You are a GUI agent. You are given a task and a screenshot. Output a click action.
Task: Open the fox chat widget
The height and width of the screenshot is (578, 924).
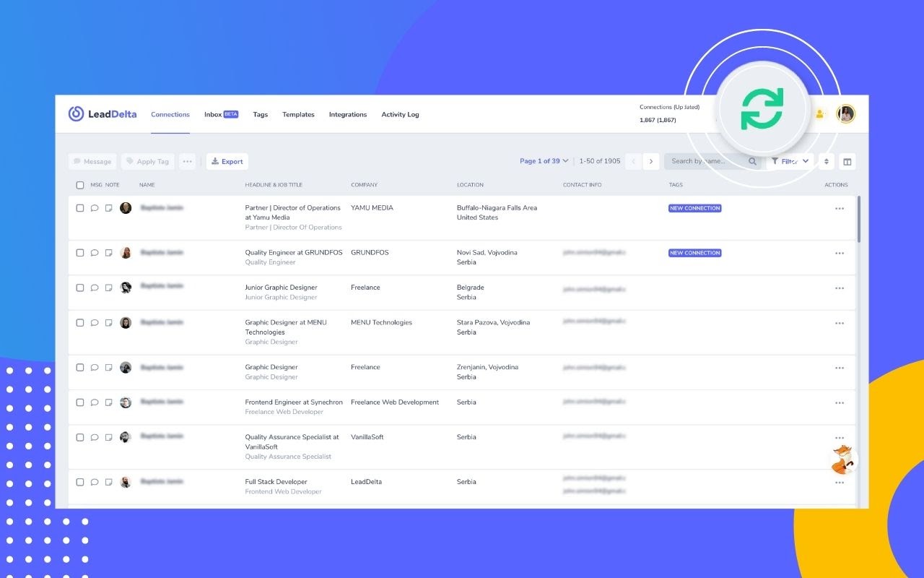(x=842, y=460)
